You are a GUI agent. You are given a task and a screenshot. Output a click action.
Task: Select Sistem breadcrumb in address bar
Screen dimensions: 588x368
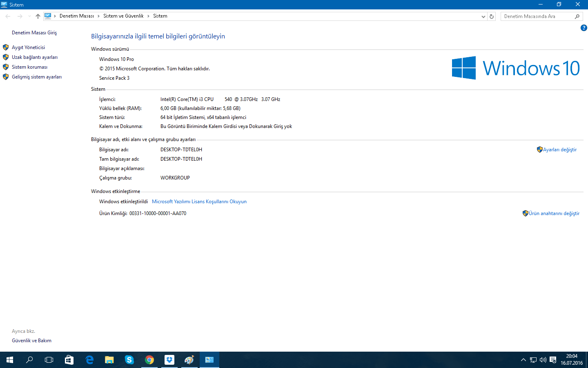click(160, 16)
